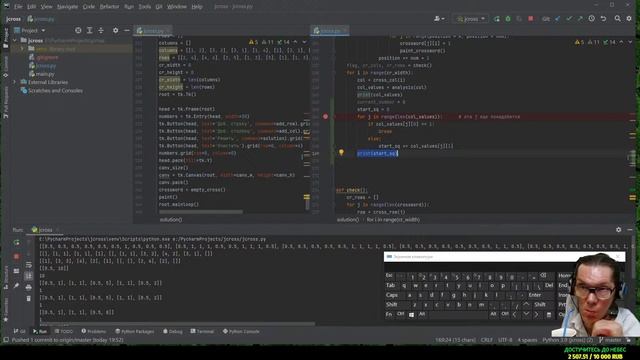The width and height of the screenshot is (640, 360).
Task: Open Python interpreter selector in status bar
Action: (567, 340)
